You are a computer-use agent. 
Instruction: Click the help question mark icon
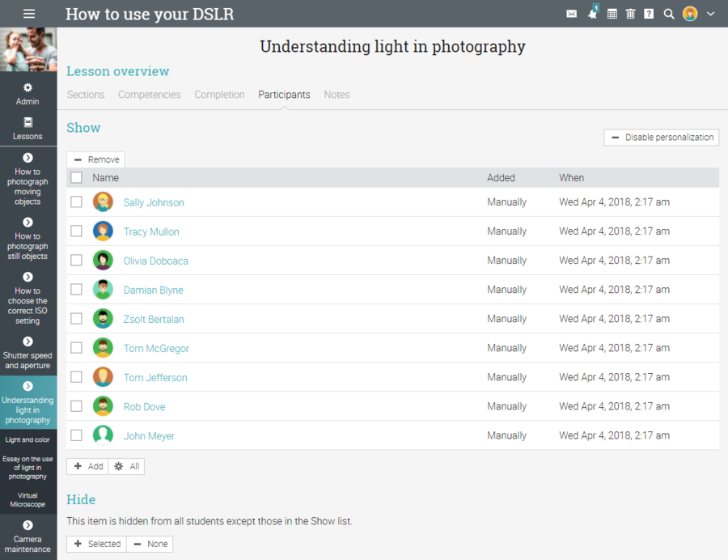[x=649, y=14]
